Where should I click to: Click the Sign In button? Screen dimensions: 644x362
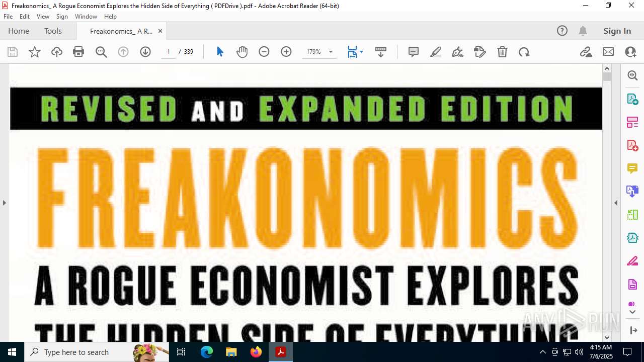tap(617, 31)
